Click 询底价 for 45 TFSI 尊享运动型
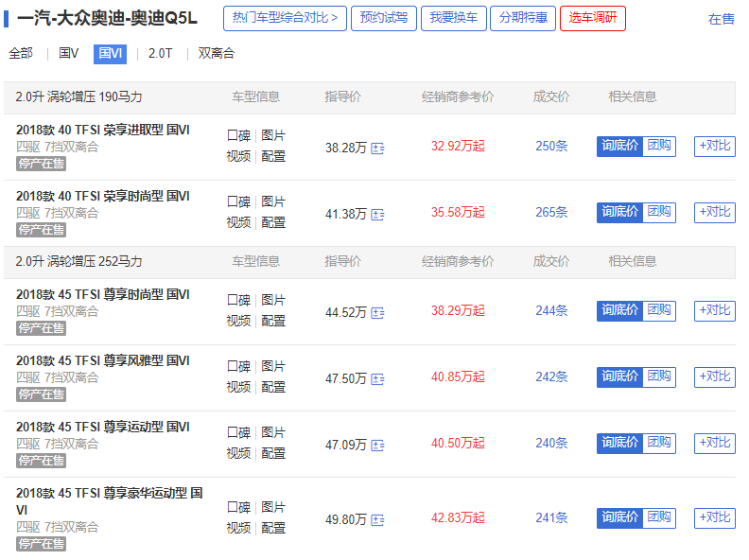The image size is (749, 560). pos(619,444)
